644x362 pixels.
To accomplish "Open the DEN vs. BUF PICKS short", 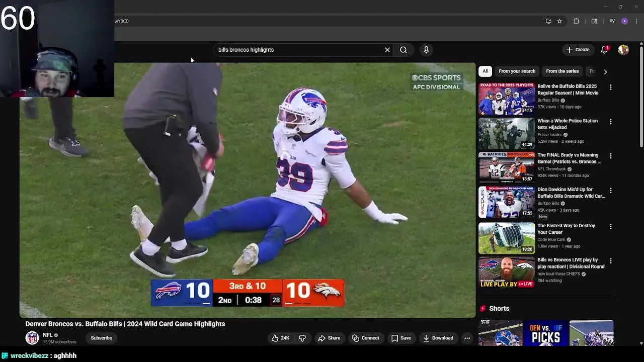I will click(x=546, y=333).
